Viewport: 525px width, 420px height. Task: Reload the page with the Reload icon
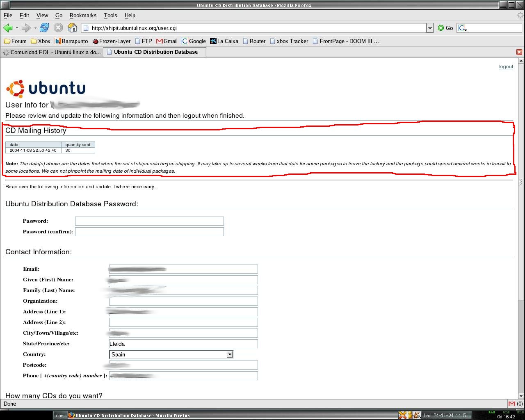coord(44,28)
